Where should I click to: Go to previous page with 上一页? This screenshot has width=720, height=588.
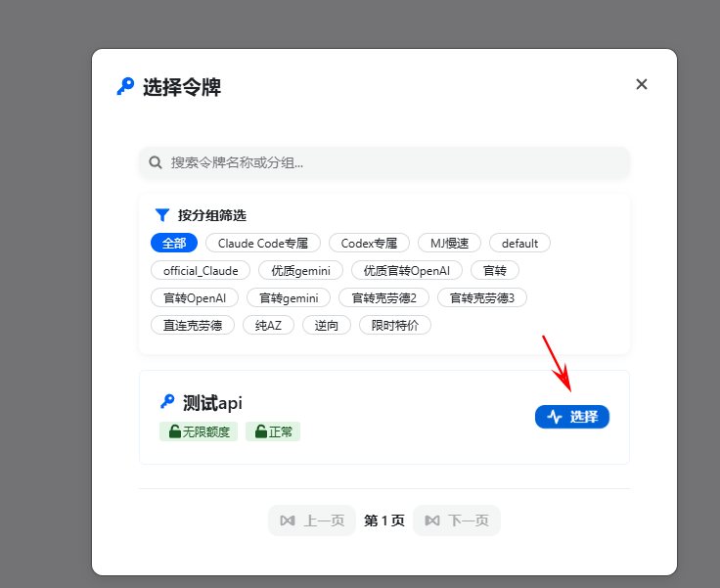[x=312, y=520]
